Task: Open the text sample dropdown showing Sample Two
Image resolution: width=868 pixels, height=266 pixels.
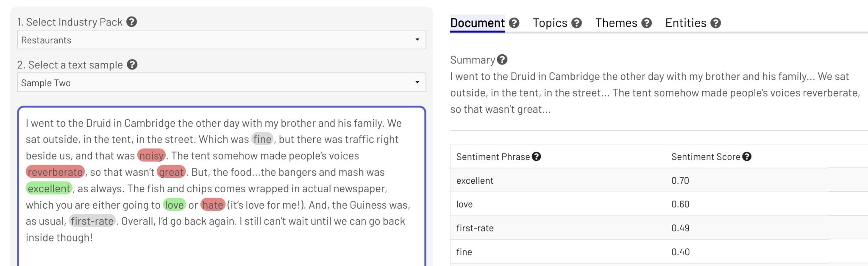Action: tap(220, 83)
